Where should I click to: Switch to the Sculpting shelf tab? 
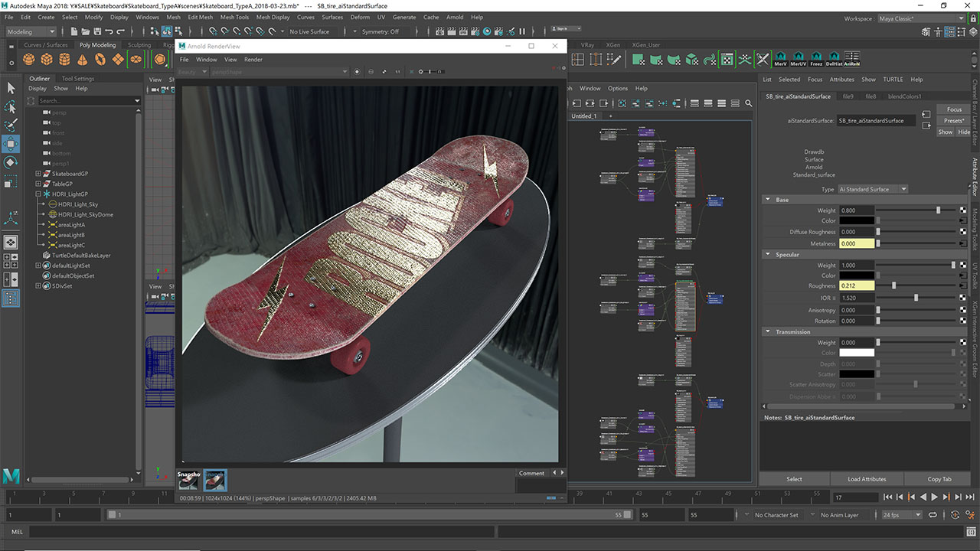click(139, 45)
